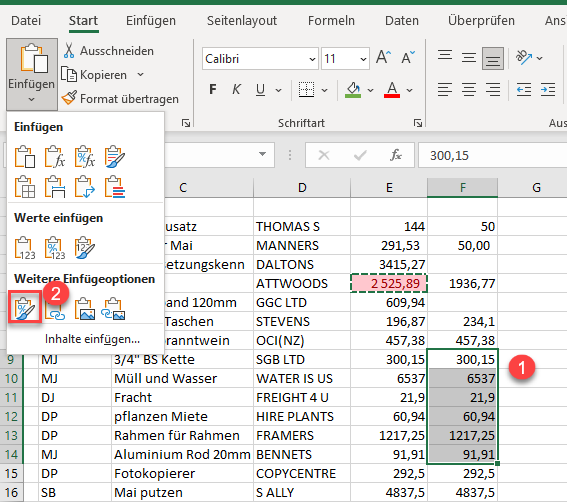Toggle bottom vertical alignment button

(x=493, y=58)
